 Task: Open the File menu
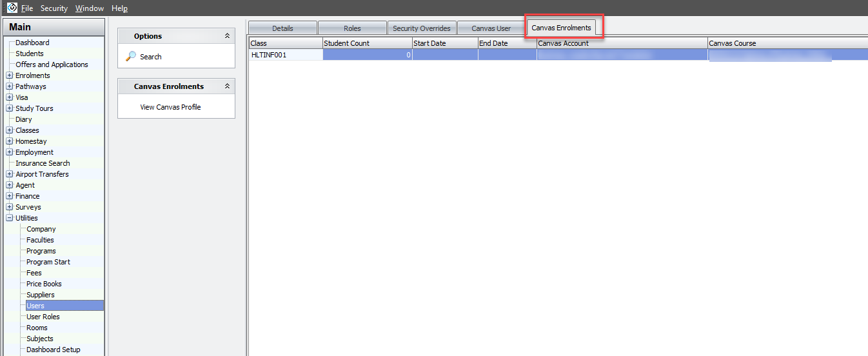(26, 8)
